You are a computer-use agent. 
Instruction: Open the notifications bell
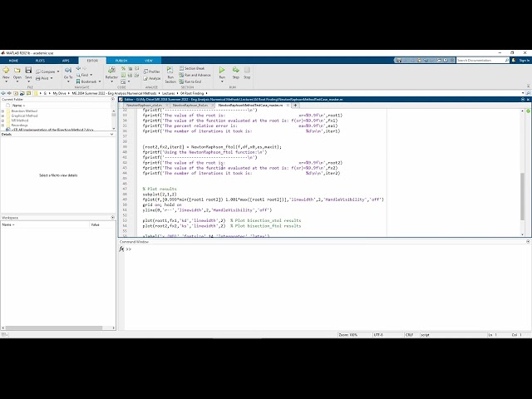click(x=514, y=60)
